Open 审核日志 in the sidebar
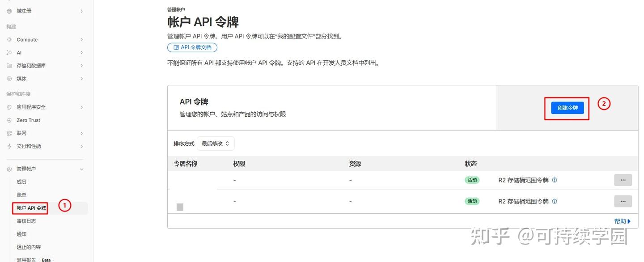The height and width of the screenshot is (262, 644). [26, 221]
